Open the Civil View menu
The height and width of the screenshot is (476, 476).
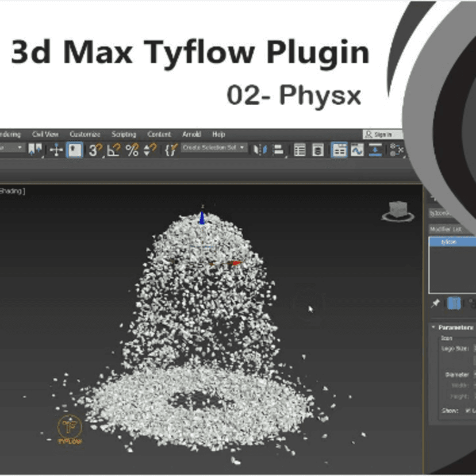pos(45,134)
